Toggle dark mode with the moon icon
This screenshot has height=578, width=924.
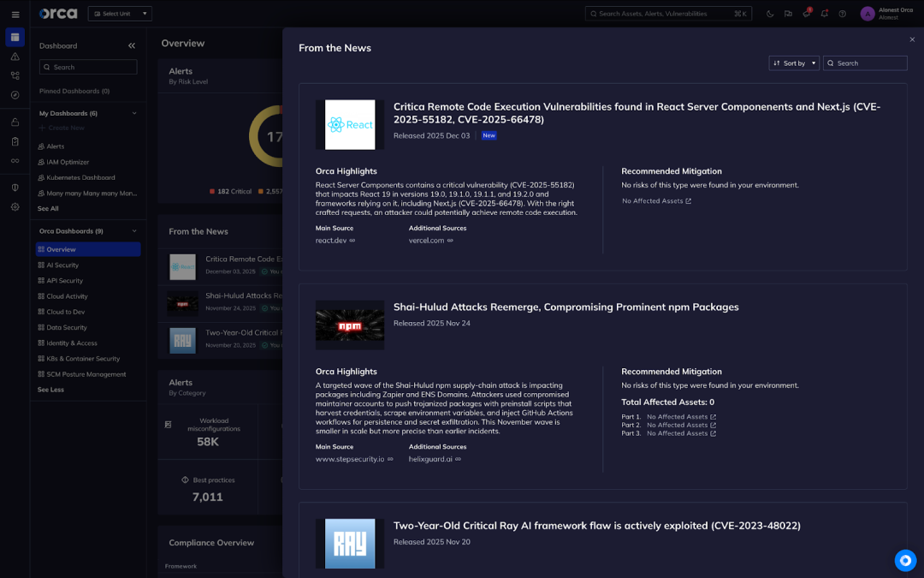coord(770,14)
